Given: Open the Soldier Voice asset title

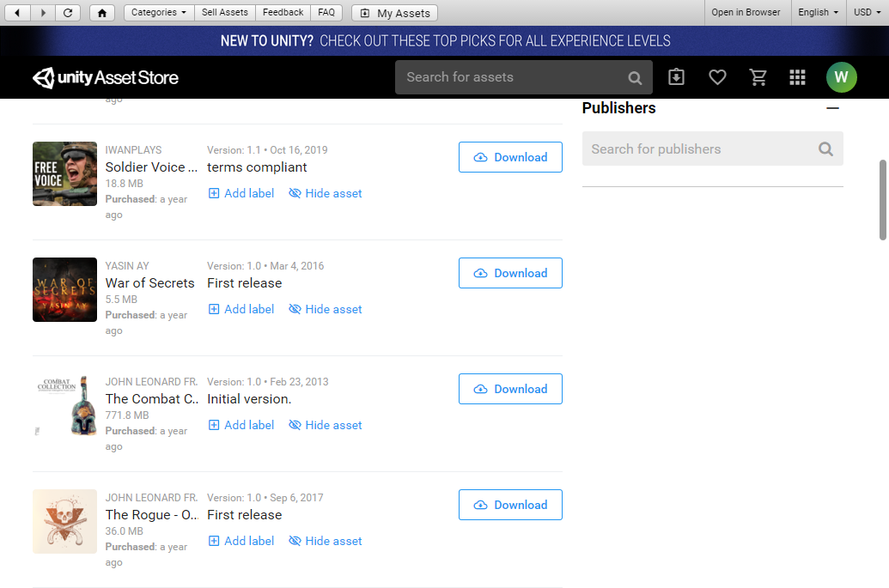Looking at the screenshot, I should [x=151, y=167].
